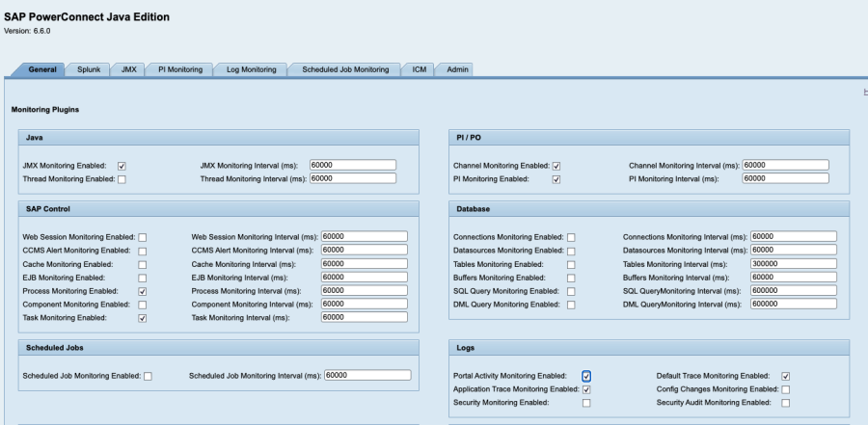Toggle Task Monitoring Enabled checkbox
The height and width of the screenshot is (425, 868).
pos(143,318)
